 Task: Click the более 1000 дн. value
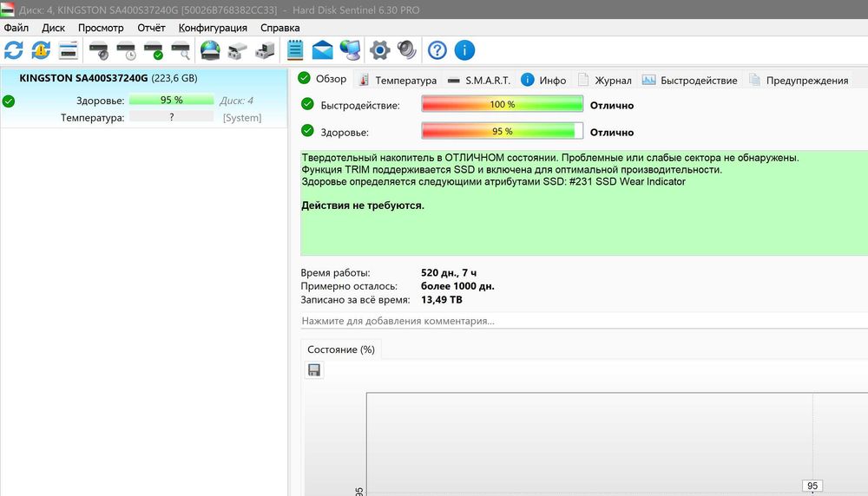tap(457, 286)
